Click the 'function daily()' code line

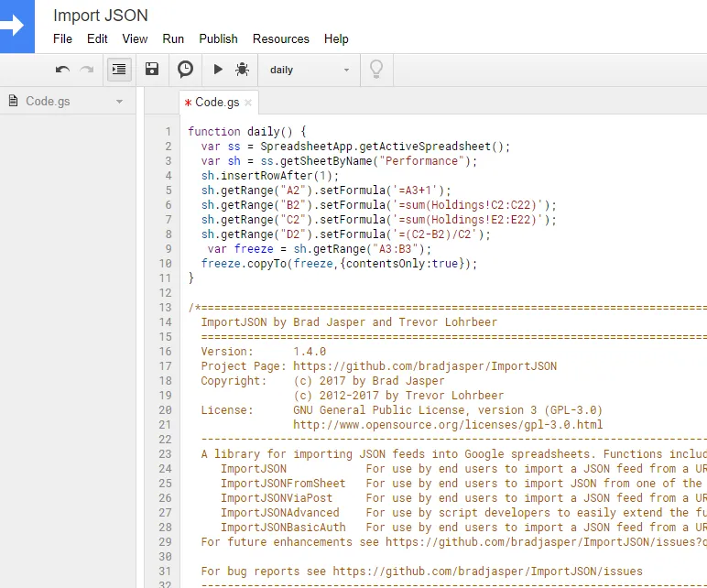point(247,132)
